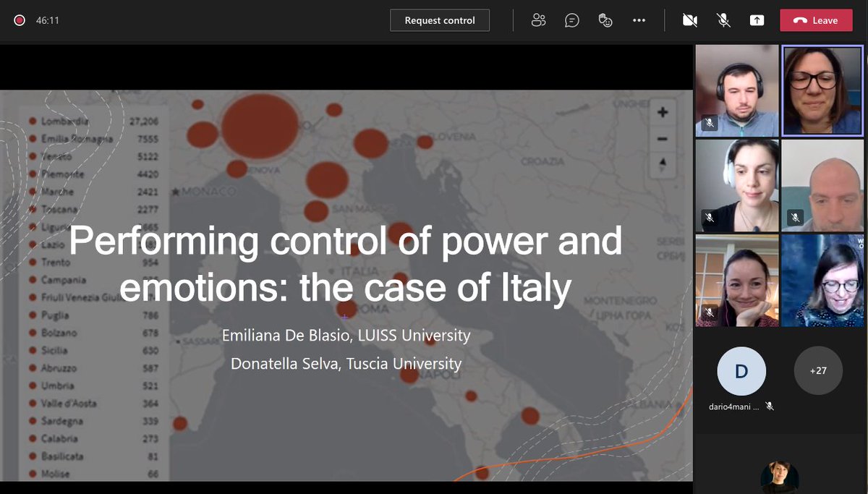Show the +27 more participants
The width and height of the screenshot is (868, 494).
click(x=818, y=370)
